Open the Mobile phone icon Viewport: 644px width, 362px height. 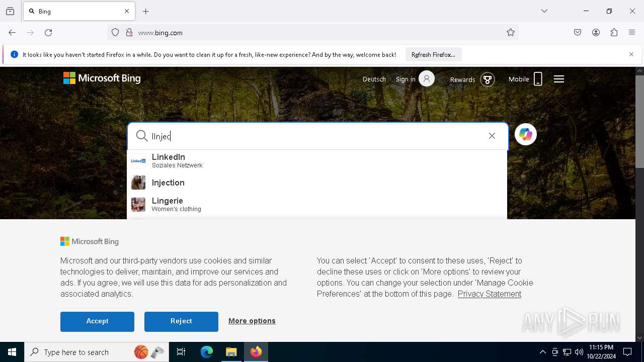tap(538, 79)
